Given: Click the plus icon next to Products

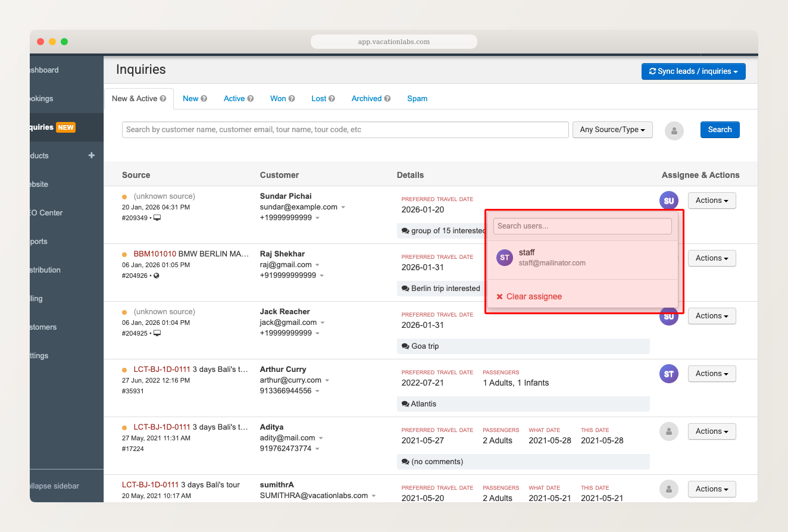Looking at the screenshot, I should pos(91,155).
